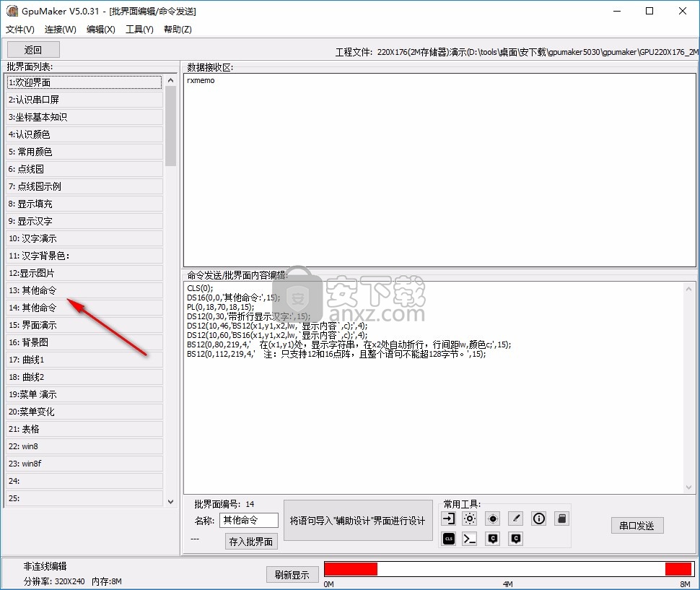Image resolution: width=700 pixels, height=590 pixels.
Task: Select list item 20:菜单变化
Action: (85, 412)
